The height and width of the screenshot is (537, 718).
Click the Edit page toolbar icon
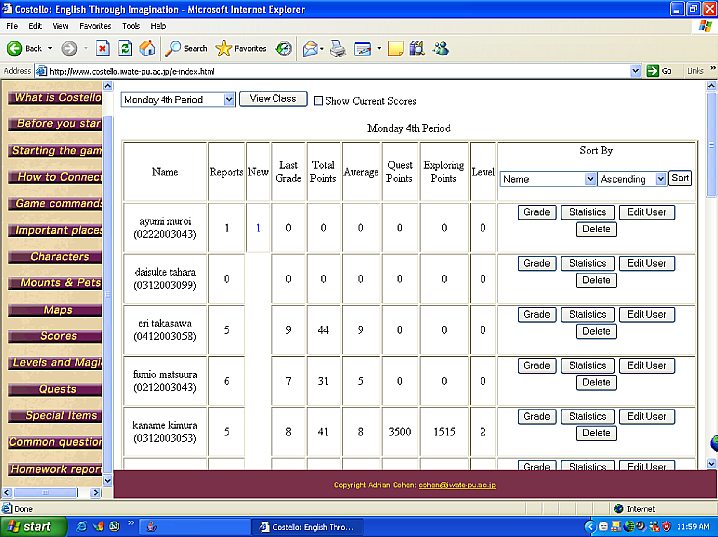coord(363,48)
